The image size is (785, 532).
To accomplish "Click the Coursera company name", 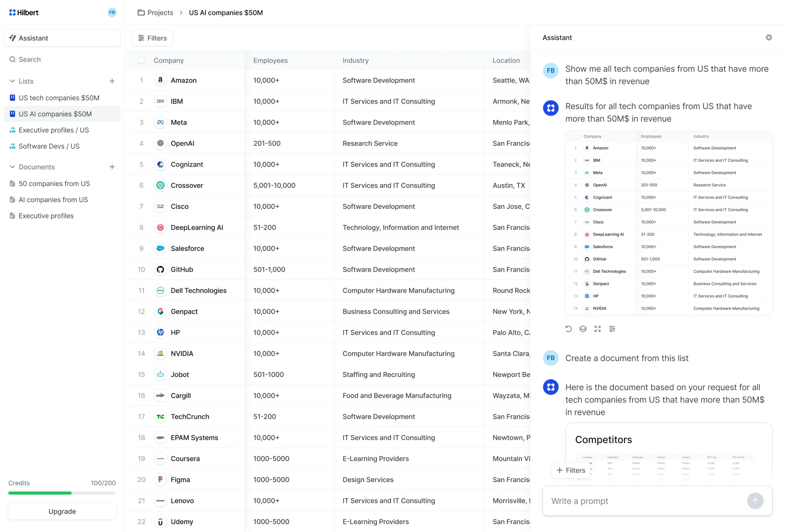I will (185, 459).
